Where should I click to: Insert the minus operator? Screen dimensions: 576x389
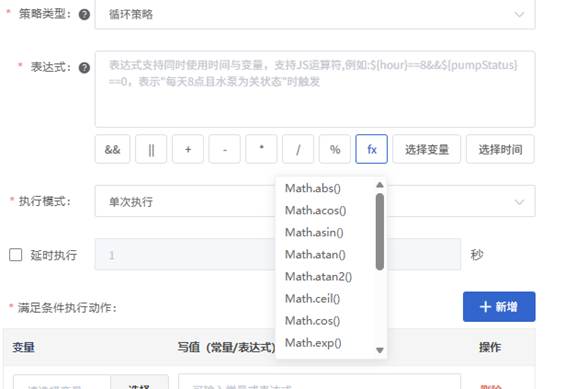224,149
